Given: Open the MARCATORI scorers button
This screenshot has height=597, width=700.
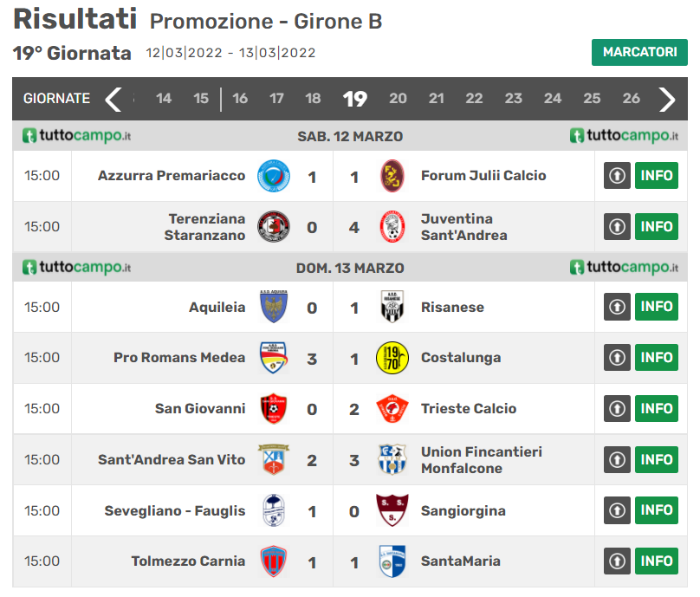Looking at the screenshot, I should [639, 52].
